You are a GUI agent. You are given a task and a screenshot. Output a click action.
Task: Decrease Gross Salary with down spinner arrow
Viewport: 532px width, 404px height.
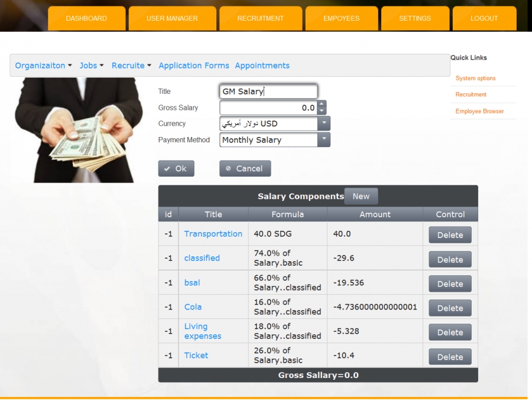(322, 111)
